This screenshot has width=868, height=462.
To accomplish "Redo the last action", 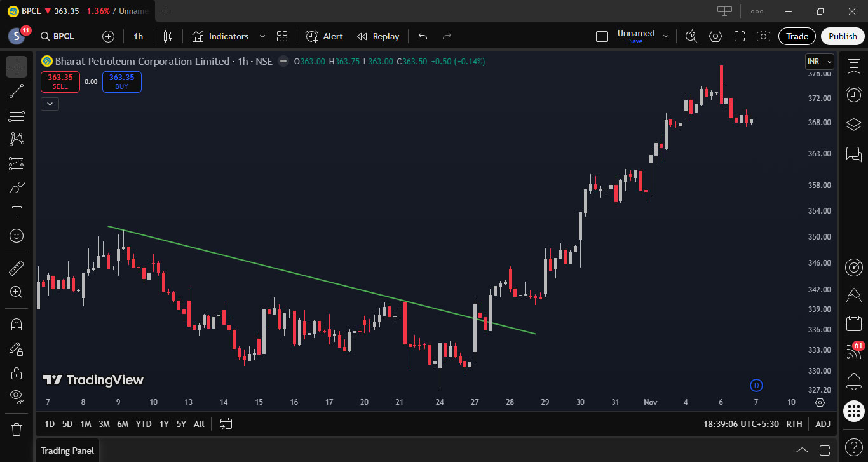I will pyautogui.click(x=447, y=36).
